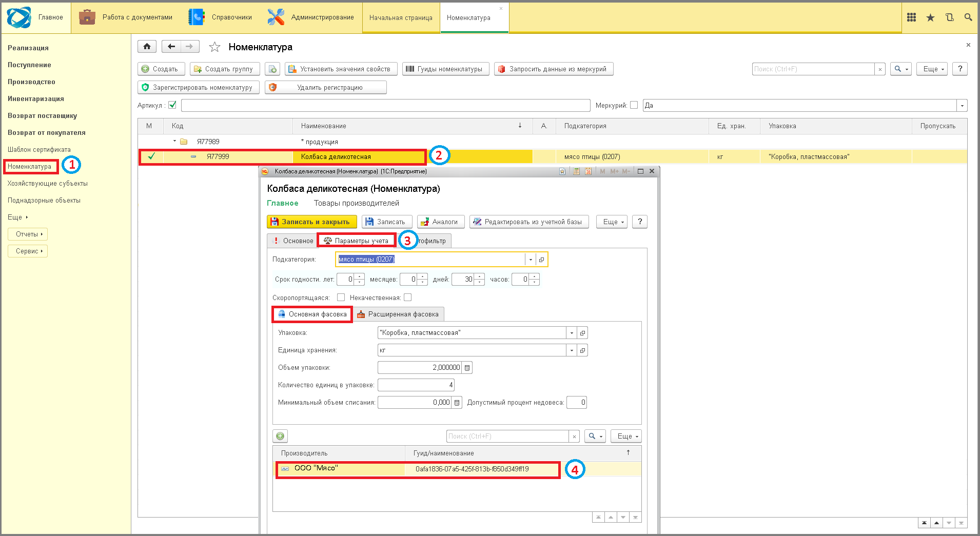
Task: Open the Еще menu in the dialog toolbar
Action: pyautogui.click(x=612, y=222)
